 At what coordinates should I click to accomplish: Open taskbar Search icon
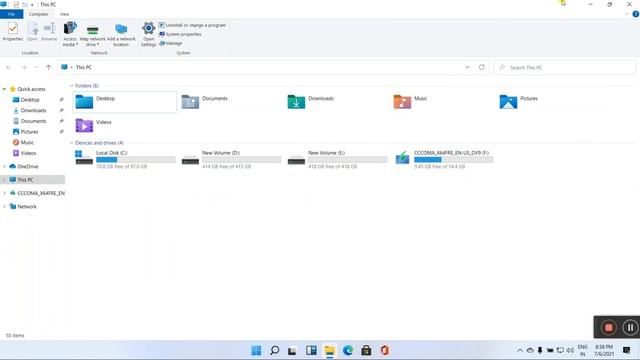click(275, 350)
